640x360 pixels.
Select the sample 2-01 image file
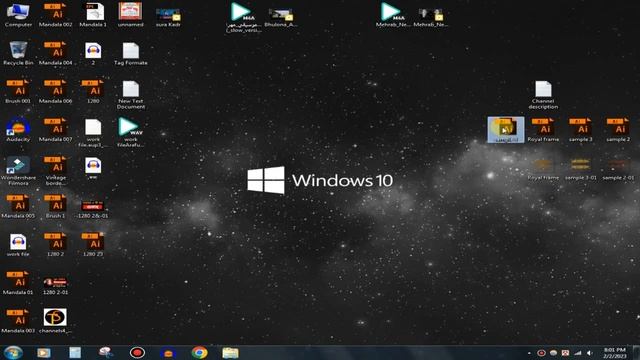tap(618, 169)
